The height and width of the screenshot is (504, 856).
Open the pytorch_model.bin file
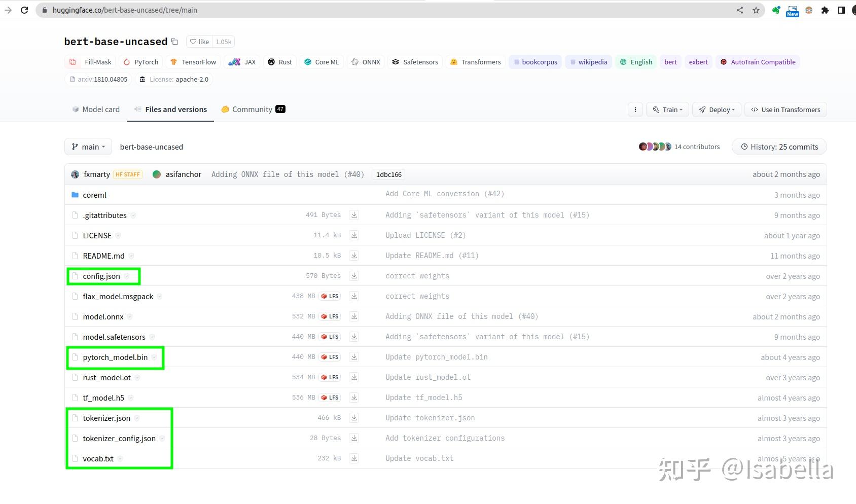click(115, 357)
